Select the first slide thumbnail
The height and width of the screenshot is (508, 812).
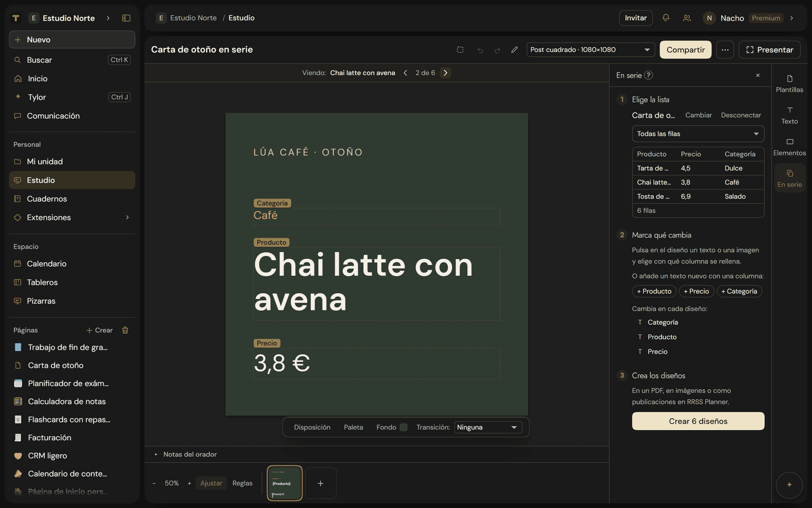[285, 483]
